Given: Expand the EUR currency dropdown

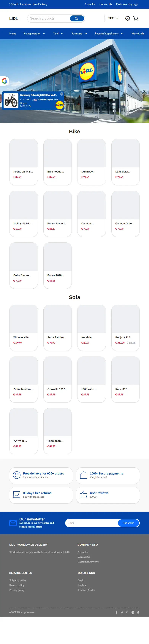Looking at the screenshot, I should click(113, 18).
